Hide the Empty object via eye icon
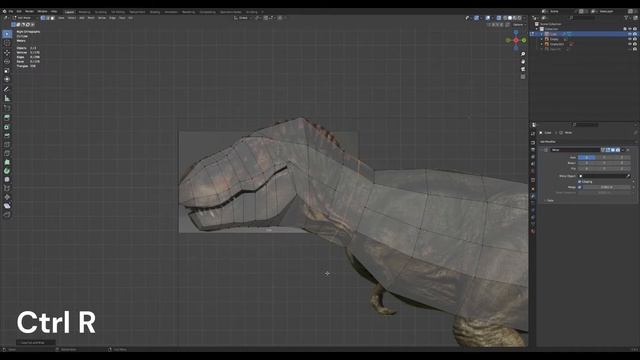 (x=630, y=39)
